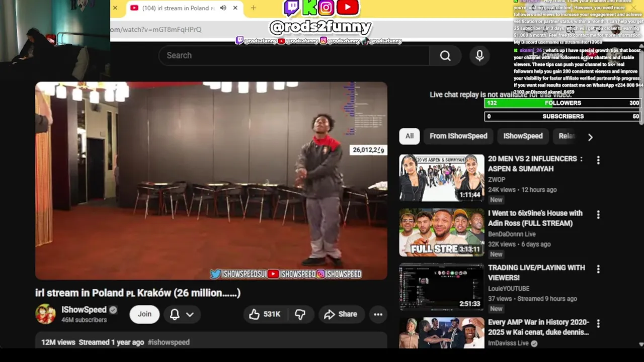This screenshot has width=644, height=362.
Task: Click the YouTube logo in overlay
Action: pyautogui.click(x=348, y=8)
